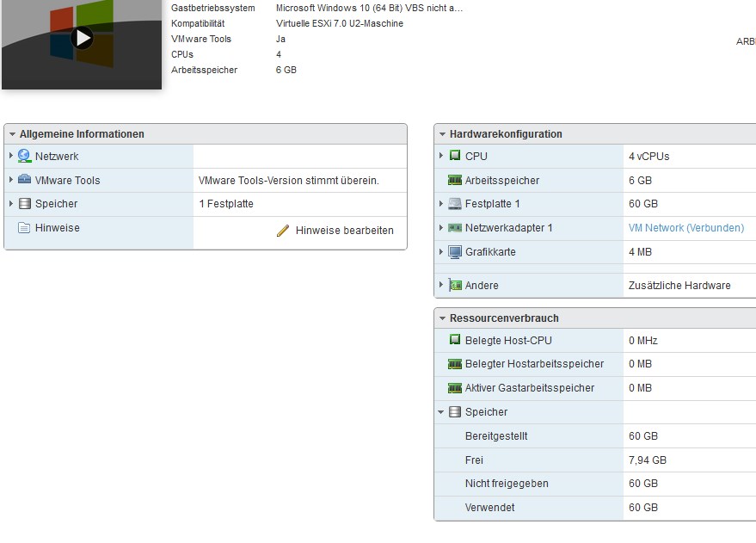The height and width of the screenshot is (543, 756).
Task: Click the Speicher disk icon in Allgemeine Informationen
Action: [24, 204]
